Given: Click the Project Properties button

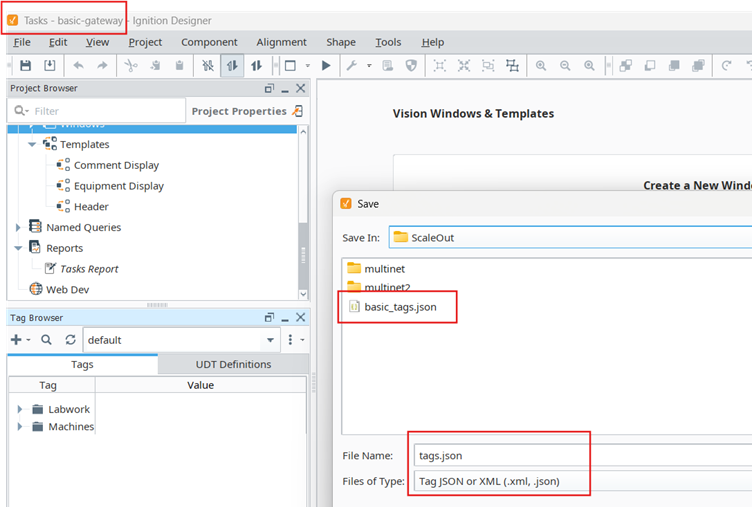Looking at the screenshot, I should click(240, 111).
